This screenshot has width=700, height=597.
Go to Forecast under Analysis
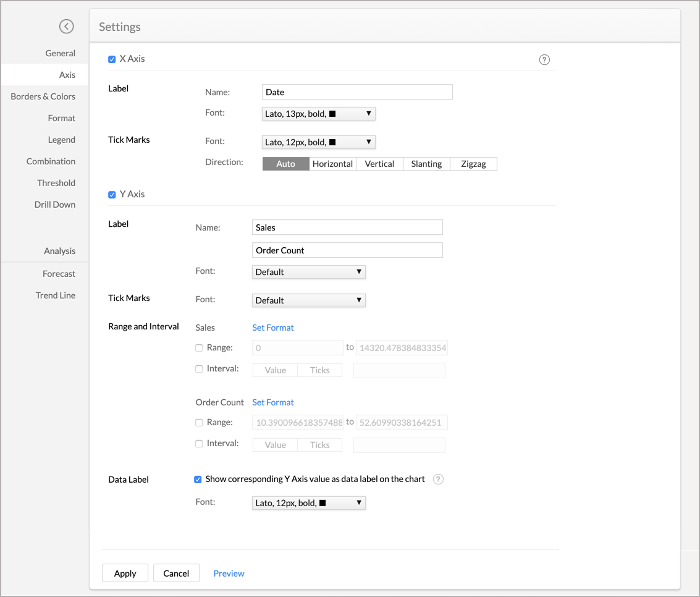click(x=59, y=273)
